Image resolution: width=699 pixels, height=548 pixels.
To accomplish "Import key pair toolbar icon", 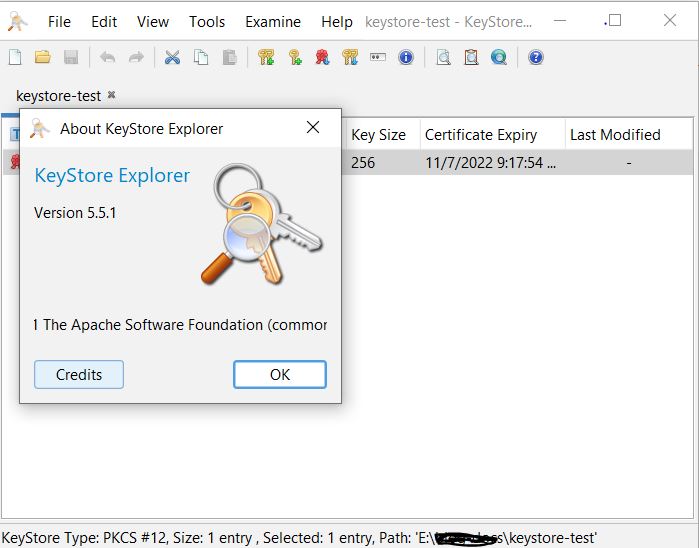I will [350, 58].
